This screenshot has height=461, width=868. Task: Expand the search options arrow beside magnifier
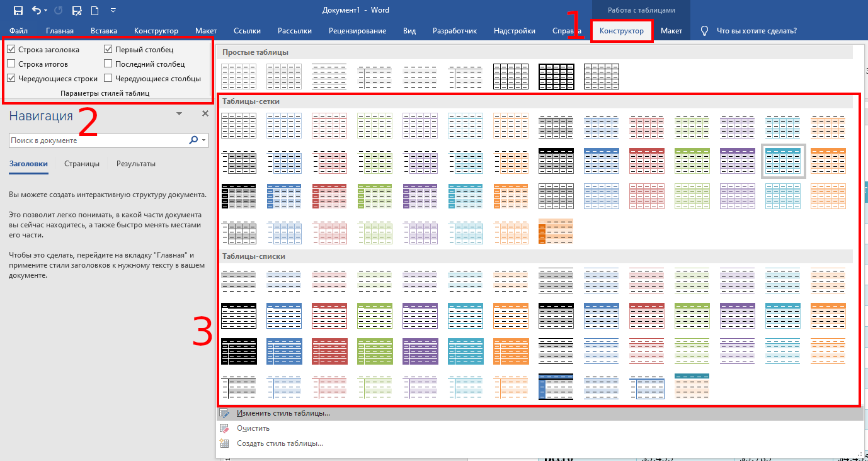coord(203,140)
